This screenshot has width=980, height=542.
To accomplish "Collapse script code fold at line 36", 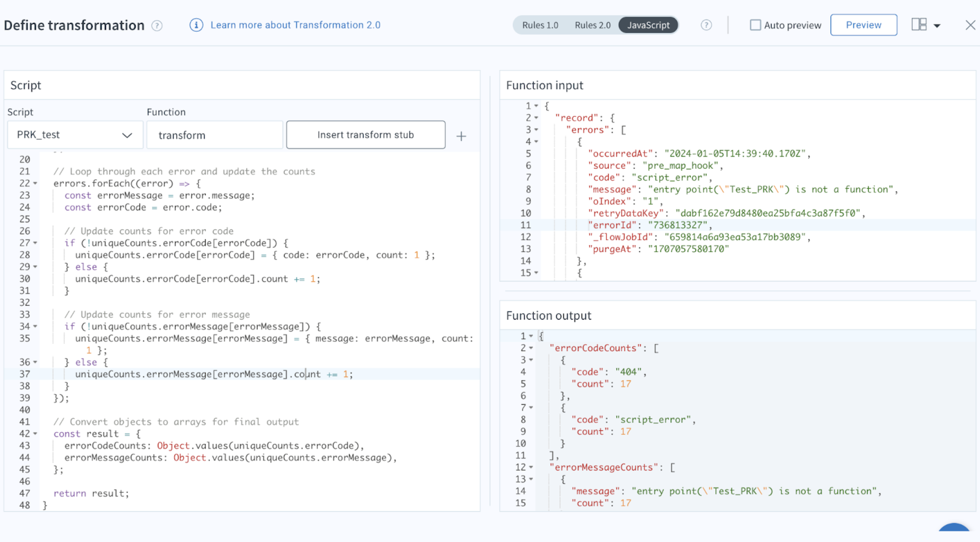I will [x=35, y=362].
